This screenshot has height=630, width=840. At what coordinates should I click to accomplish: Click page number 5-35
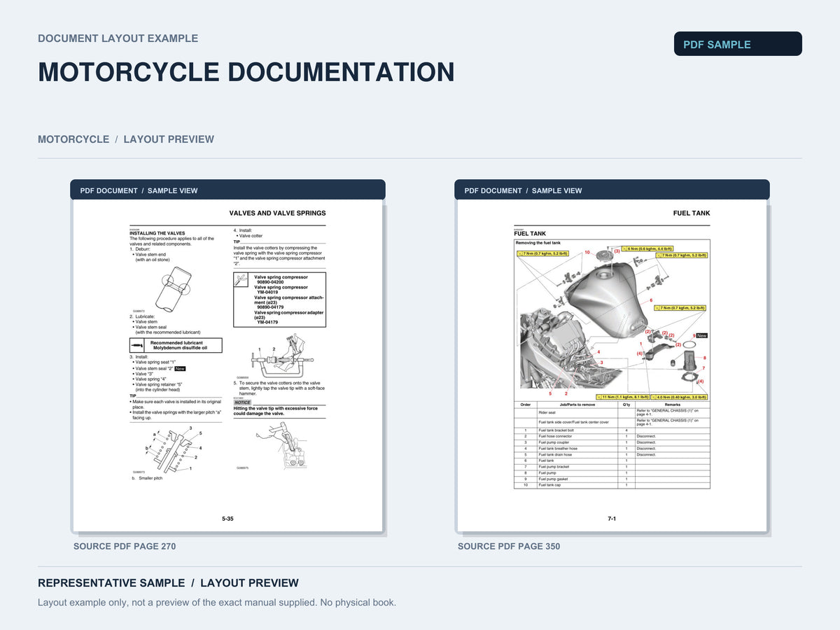click(x=227, y=519)
